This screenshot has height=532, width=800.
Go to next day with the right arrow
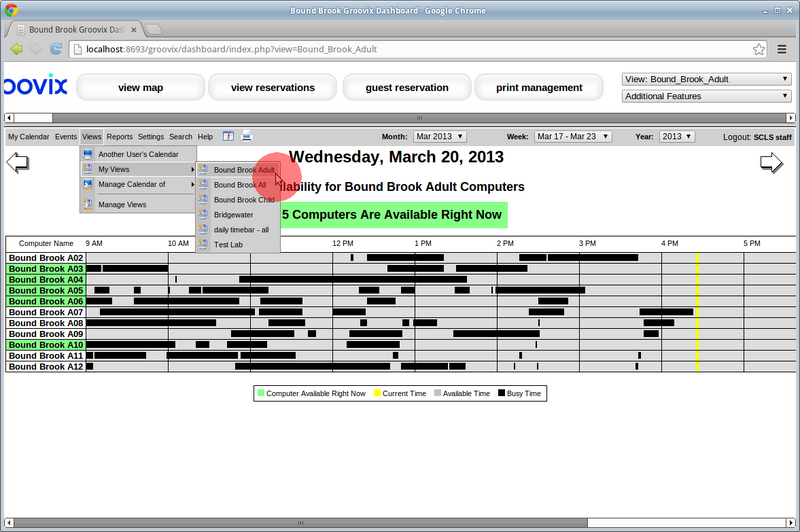771,163
